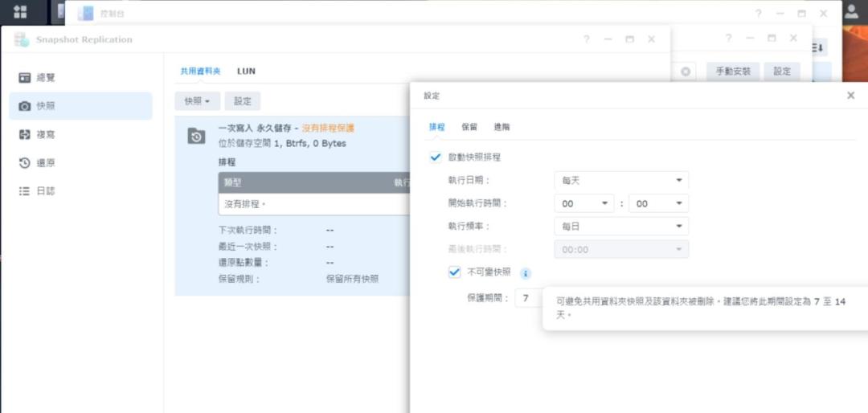The image size is (868, 413).
Task: Expand start time minute dropdown
Action: click(658, 204)
